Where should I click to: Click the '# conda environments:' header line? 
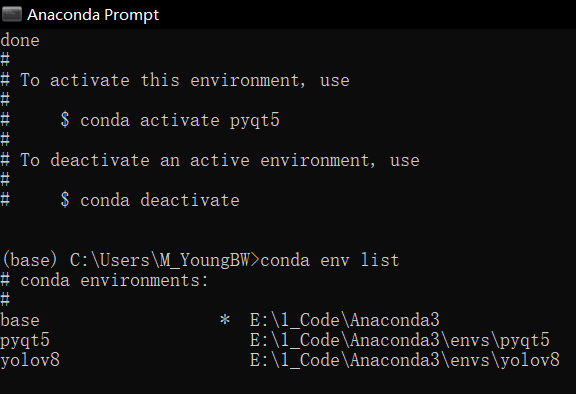104,280
